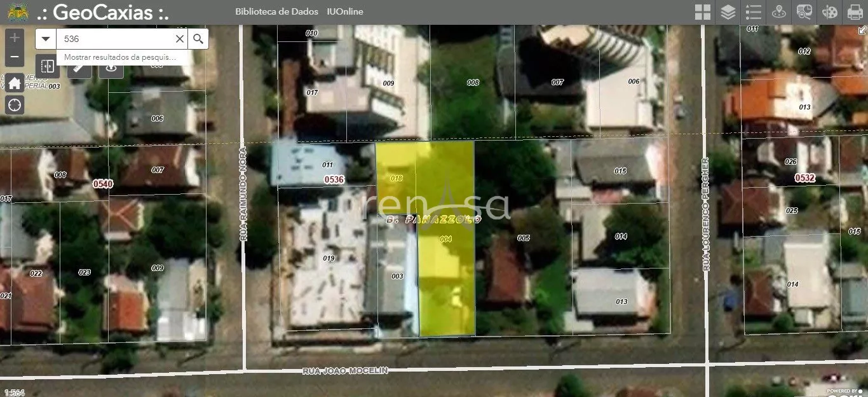Open the map pin location tool
Screen dimensions: 868x397
(778, 12)
